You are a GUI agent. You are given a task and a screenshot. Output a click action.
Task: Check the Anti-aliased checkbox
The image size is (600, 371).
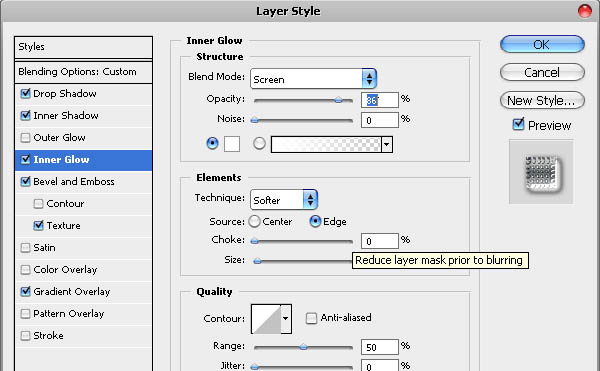tap(311, 318)
